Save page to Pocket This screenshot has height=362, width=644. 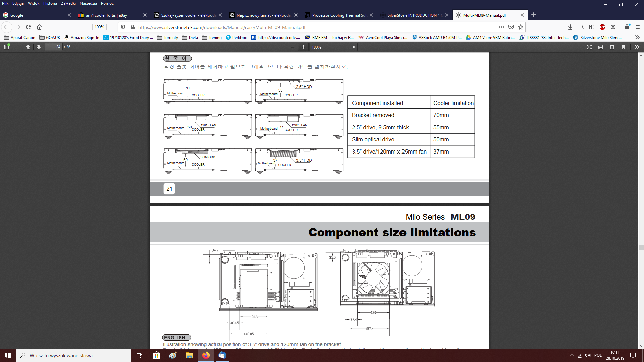click(x=511, y=27)
